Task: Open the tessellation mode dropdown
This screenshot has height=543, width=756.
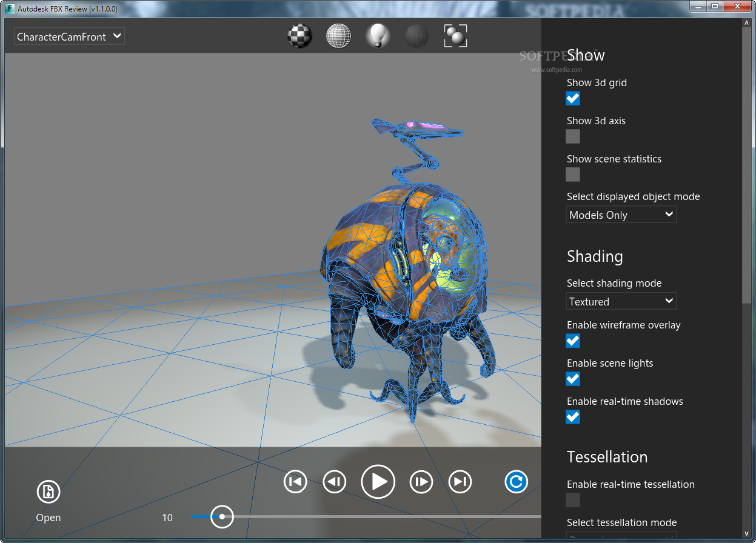Action: (x=621, y=535)
